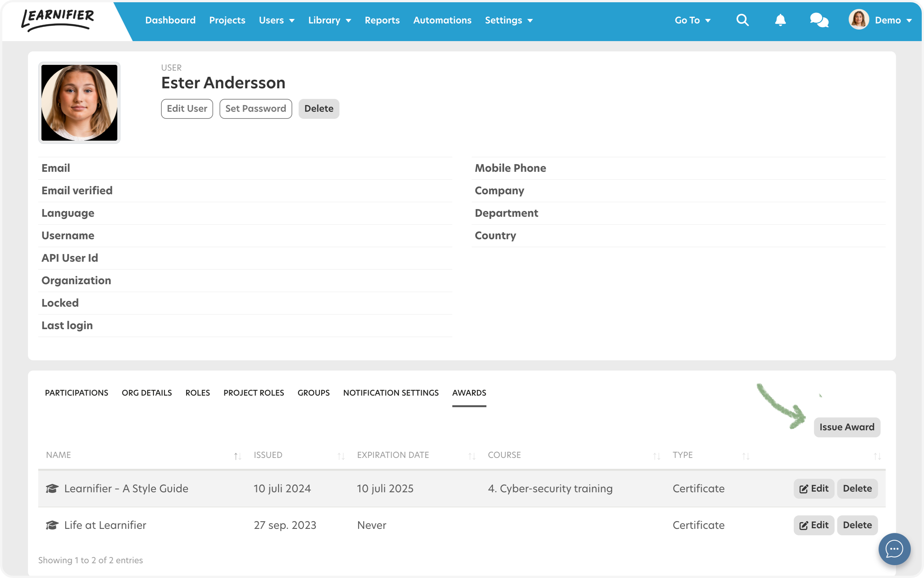Sort awards by EXPIRATION DATE arrows
This screenshot has height=578, width=924.
click(472, 456)
